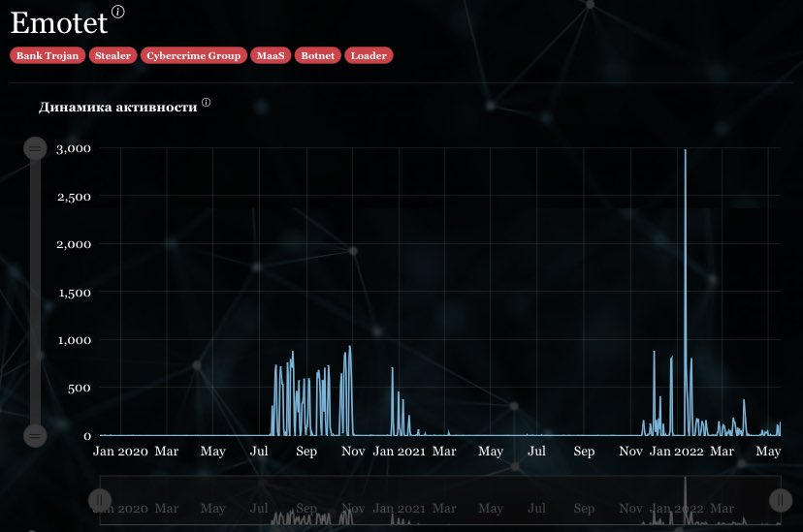Click the Emotet title heading
The height and width of the screenshot is (532, 803).
pyautogui.click(x=59, y=23)
